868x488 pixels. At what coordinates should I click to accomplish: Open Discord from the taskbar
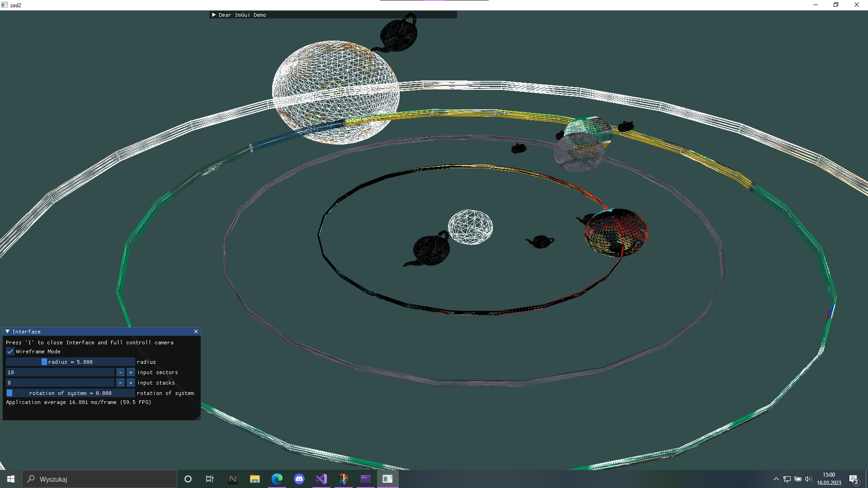tap(299, 479)
